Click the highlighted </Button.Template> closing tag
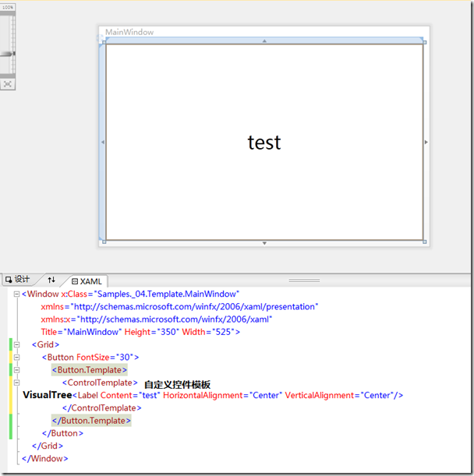 [91, 421]
